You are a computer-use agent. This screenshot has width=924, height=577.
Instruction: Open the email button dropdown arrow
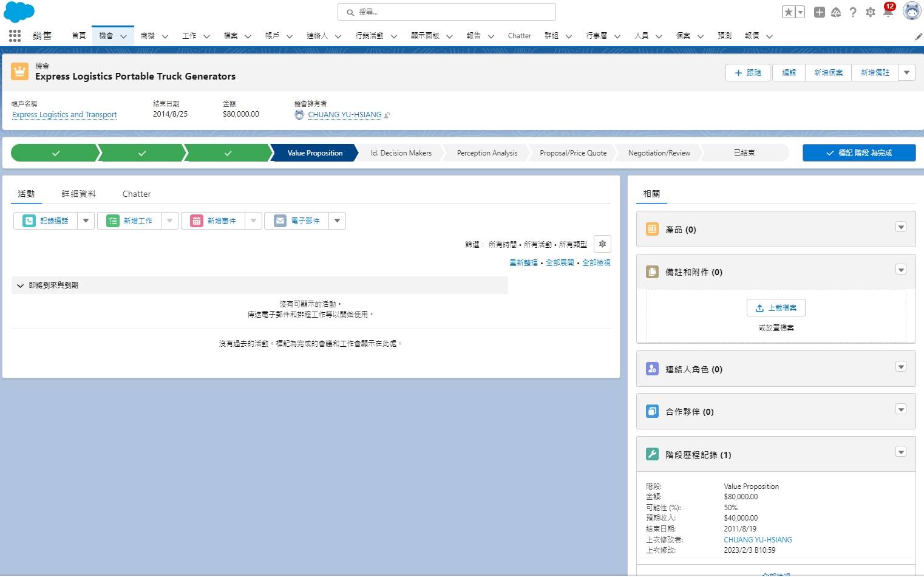338,221
